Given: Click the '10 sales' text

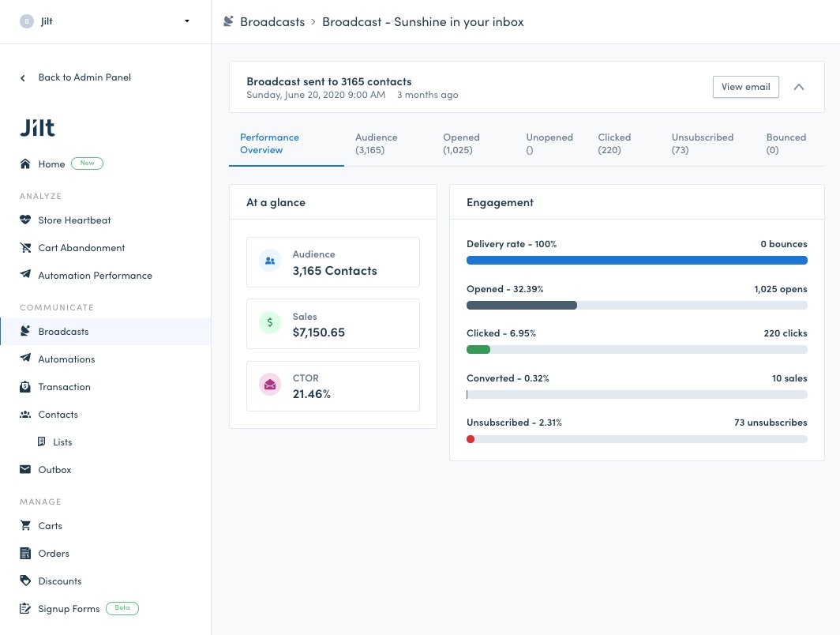Looking at the screenshot, I should [x=789, y=378].
